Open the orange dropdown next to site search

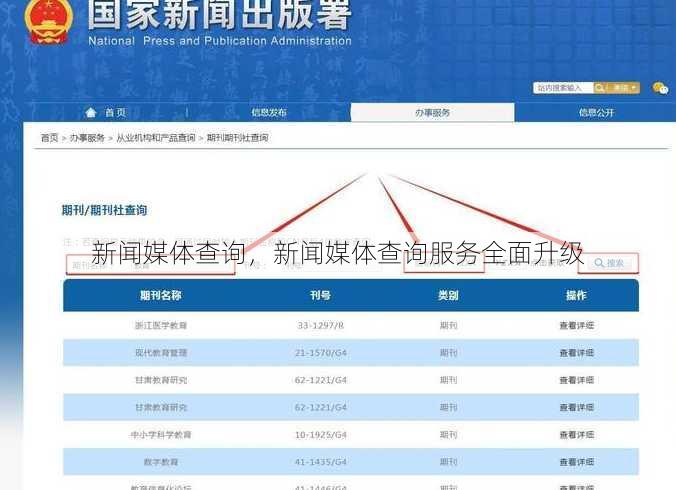(623, 88)
